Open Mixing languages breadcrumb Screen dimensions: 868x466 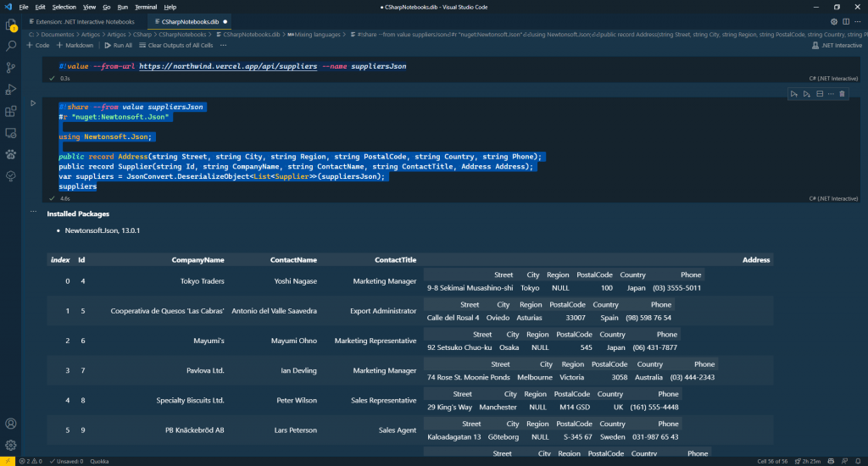[314, 34]
